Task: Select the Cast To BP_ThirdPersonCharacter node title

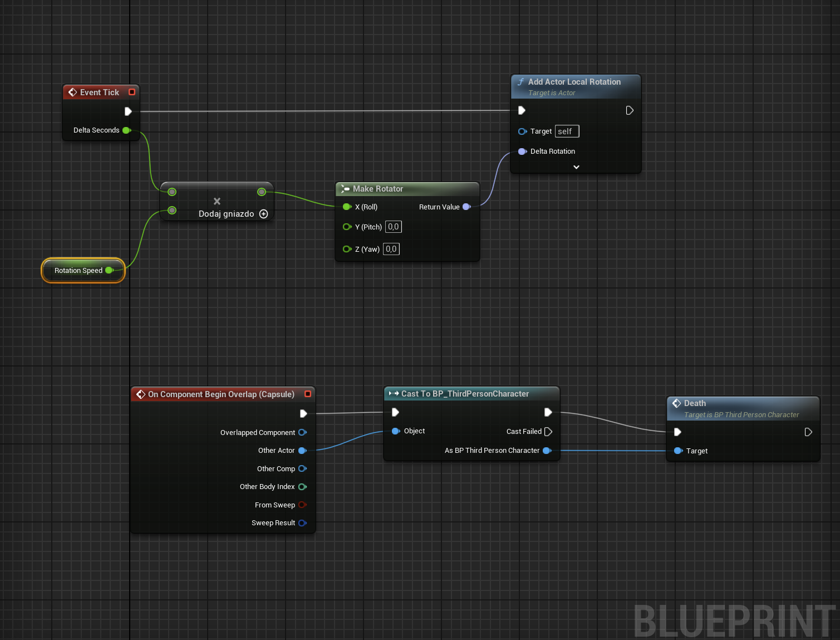Action: 465,394
